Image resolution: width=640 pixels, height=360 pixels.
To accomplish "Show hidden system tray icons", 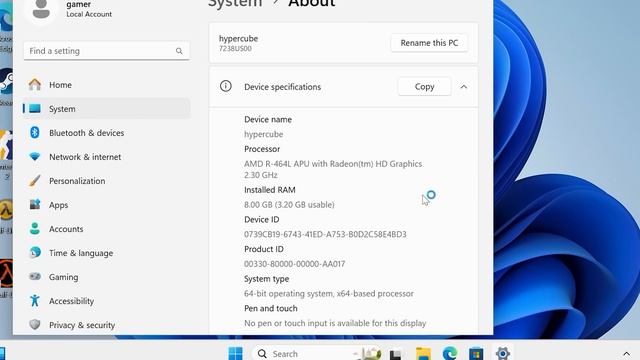I will [627, 354].
